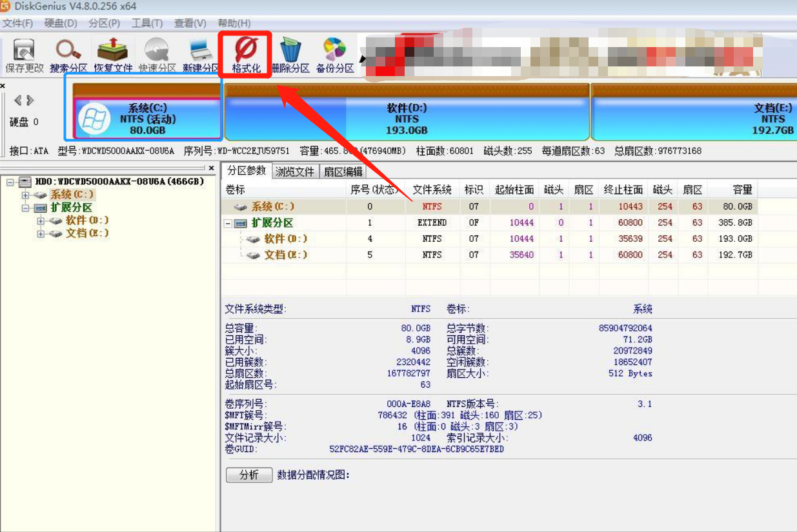Open the 备份分区 backup partition tool
Viewport: 797px width, 532px height.
[334, 55]
